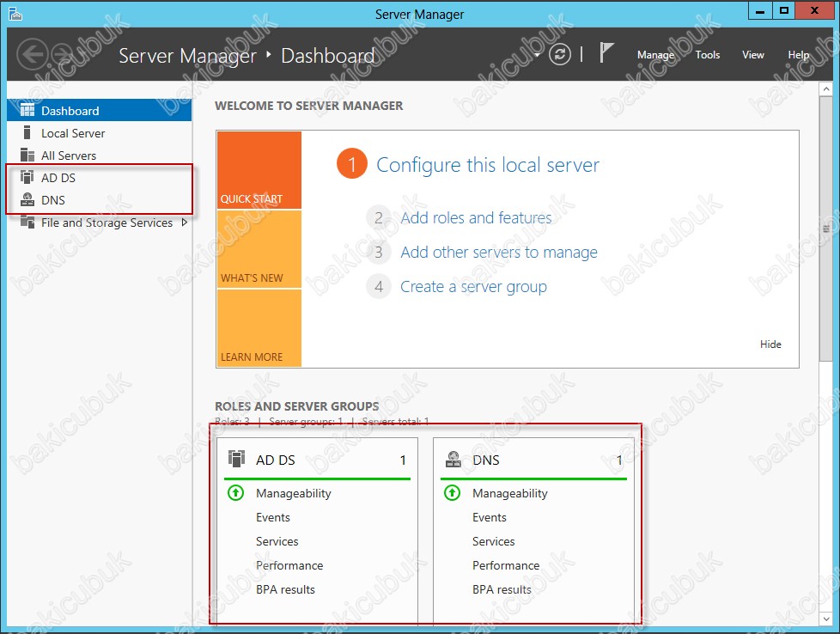Screen dimensions: 840x634
Task: Click DNS Manageability green status icon
Action: 452,492
